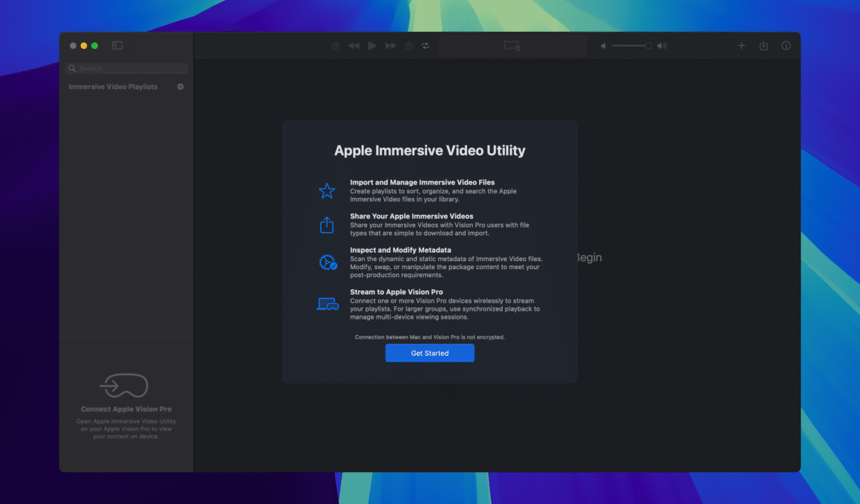Toggle the loop playback icon
Viewport: 860px width, 504px height.
(x=426, y=46)
